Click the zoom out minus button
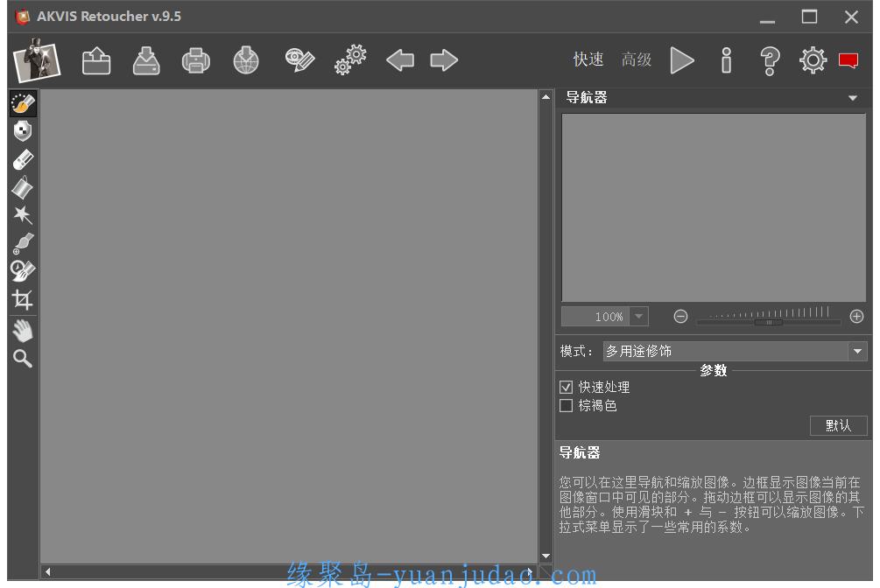 point(680,317)
